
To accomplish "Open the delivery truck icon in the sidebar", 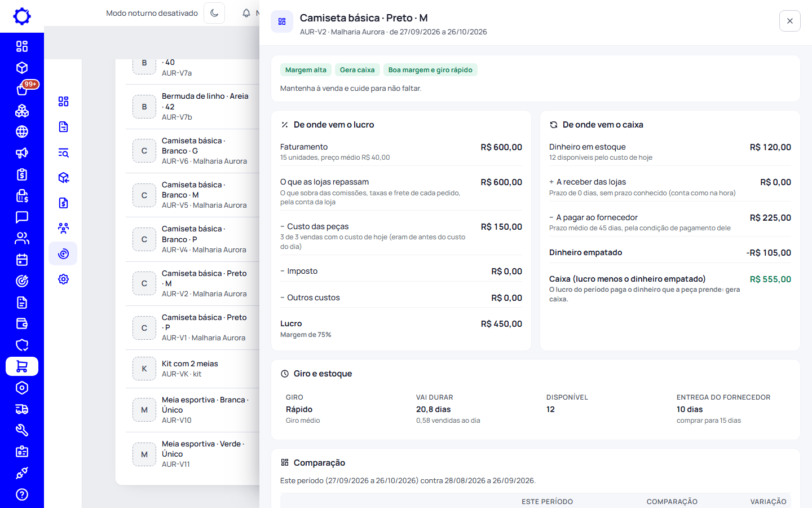I will [x=22, y=409].
